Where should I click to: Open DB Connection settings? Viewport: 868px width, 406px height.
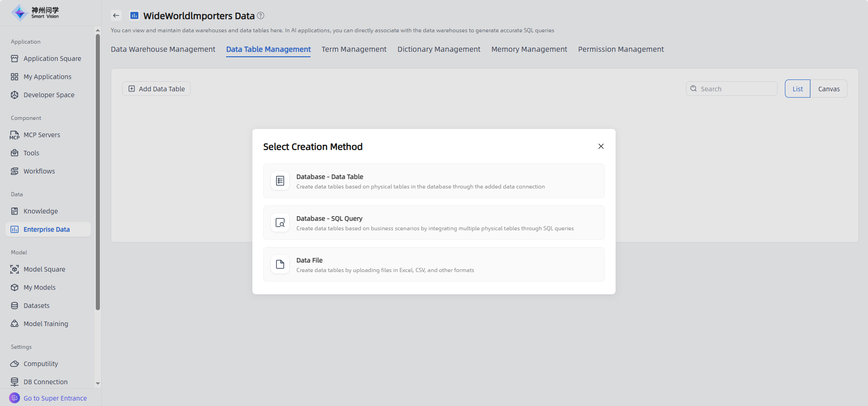tap(45, 382)
